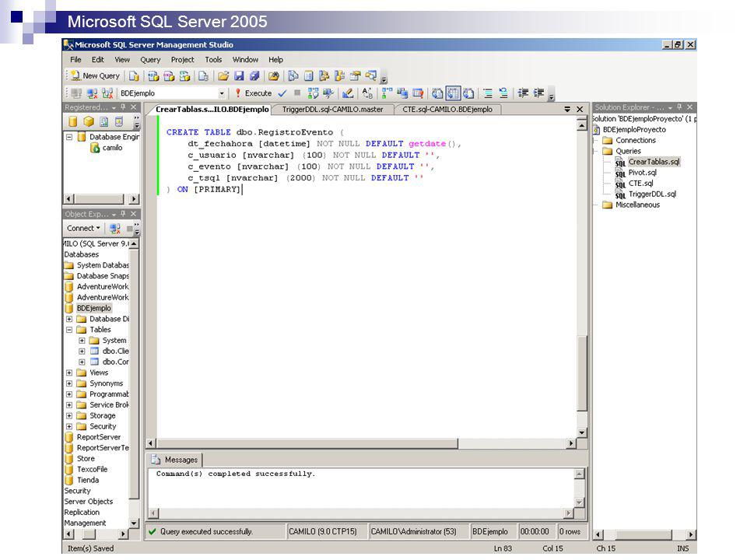The height and width of the screenshot is (560, 747).
Task: Click the Display Estimated Execution Plan icon
Action: point(313,93)
